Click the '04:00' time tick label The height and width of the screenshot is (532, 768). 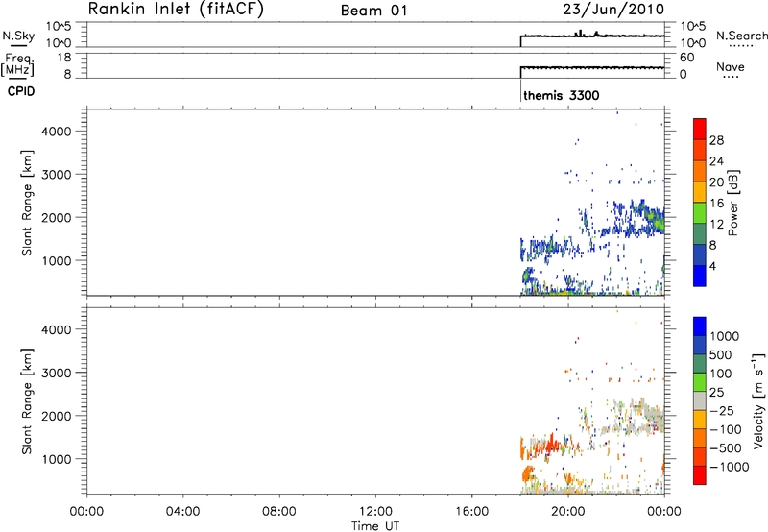coord(182,512)
